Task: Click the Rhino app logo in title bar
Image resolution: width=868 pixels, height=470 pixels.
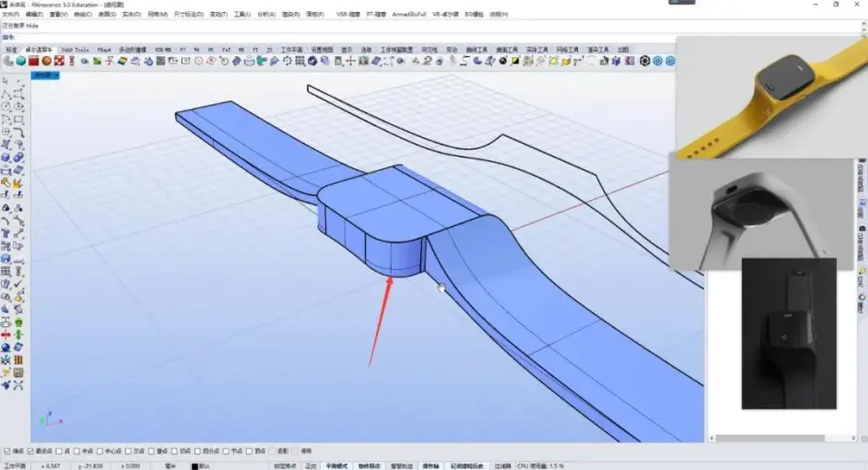Action: point(5,5)
